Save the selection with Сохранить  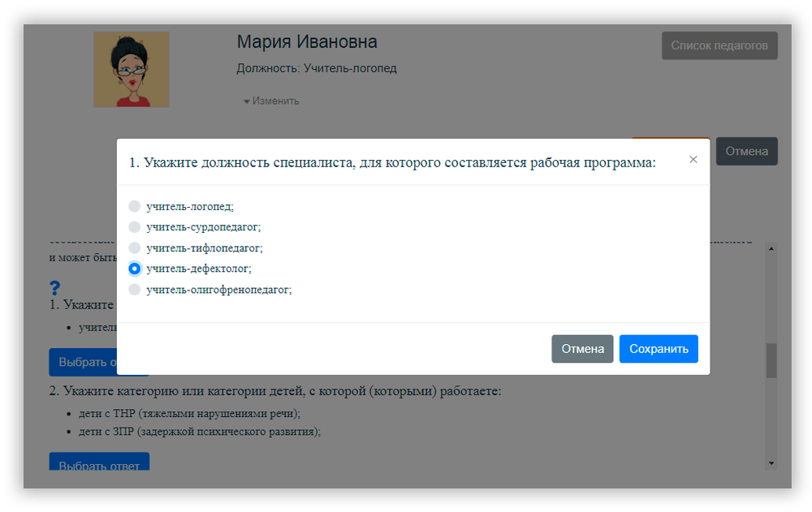[x=658, y=349]
